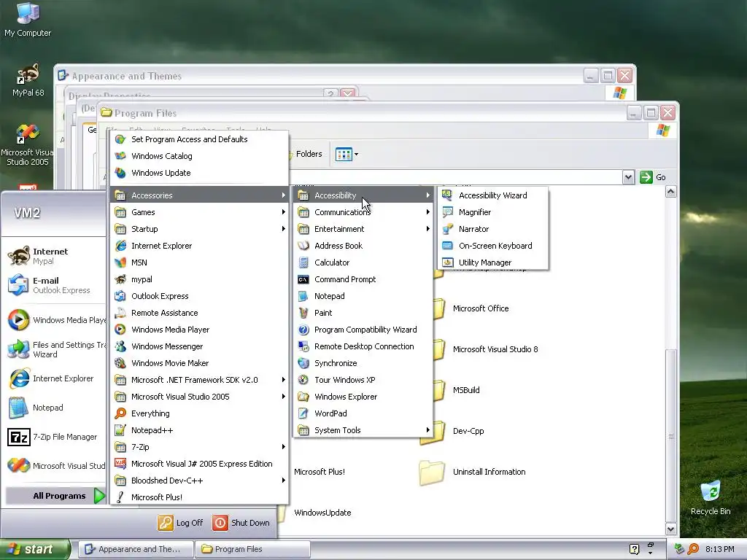The image size is (747, 560).
Task: Open WordPad from Accessories
Action: (x=363, y=413)
